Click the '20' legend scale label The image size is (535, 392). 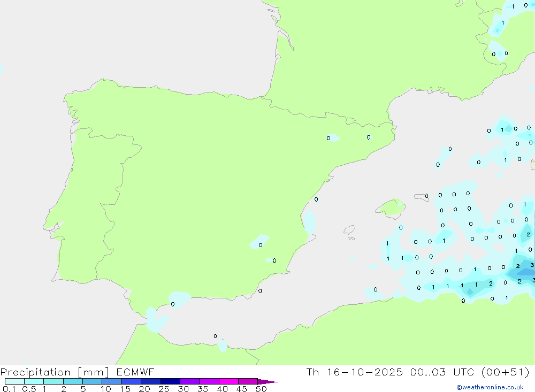pyautogui.click(x=144, y=389)
